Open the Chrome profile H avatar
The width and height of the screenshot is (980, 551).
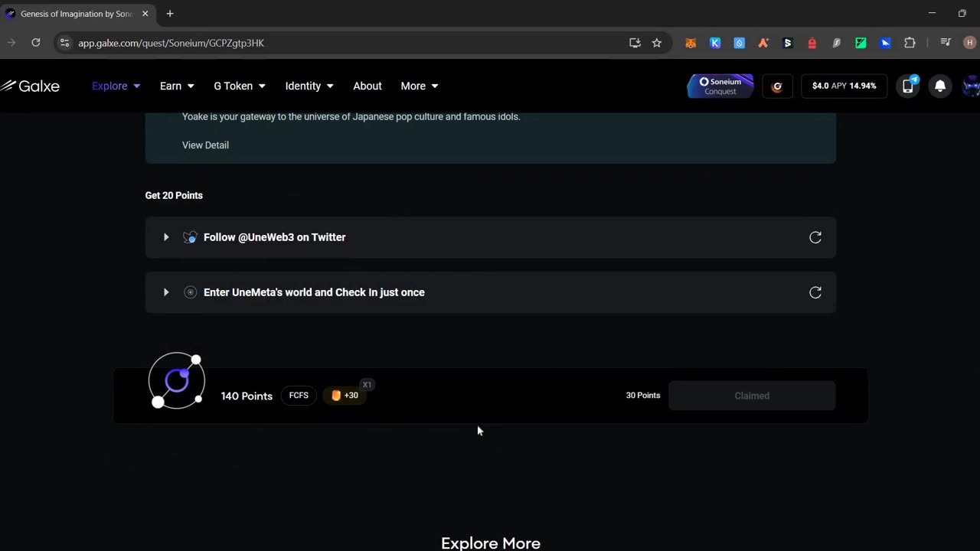pos(970,43)
